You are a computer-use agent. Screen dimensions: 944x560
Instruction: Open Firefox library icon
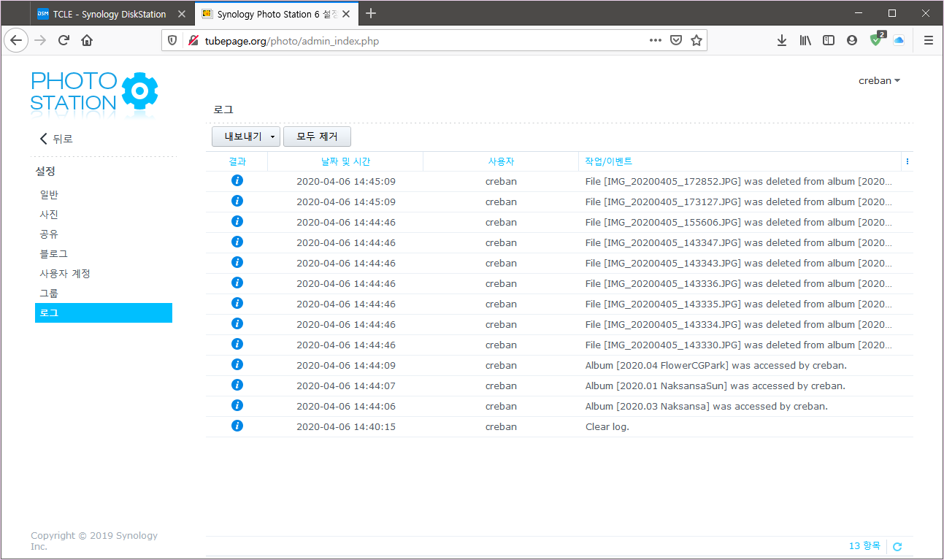tap(805, 41)
